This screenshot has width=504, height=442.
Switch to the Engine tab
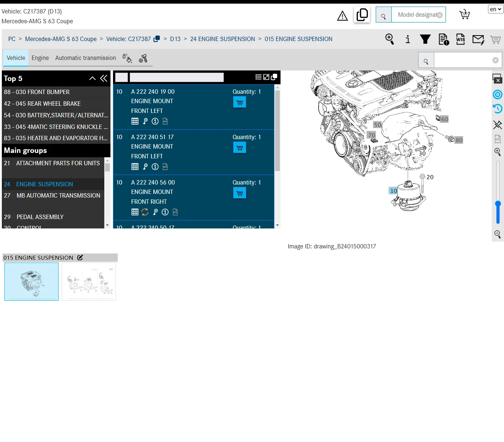pyautogui.click(x=40, y=58)
